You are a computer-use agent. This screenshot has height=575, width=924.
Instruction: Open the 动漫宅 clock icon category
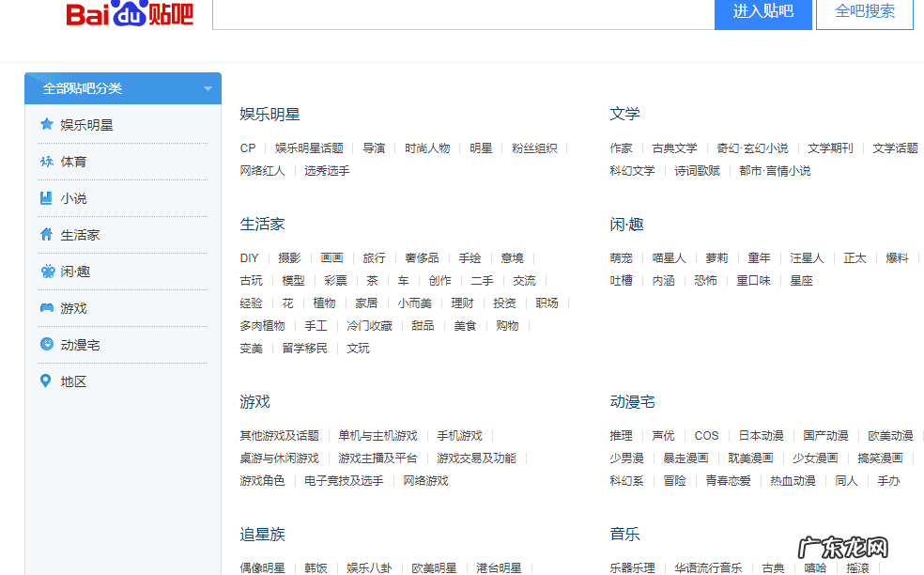click(44, 344)
